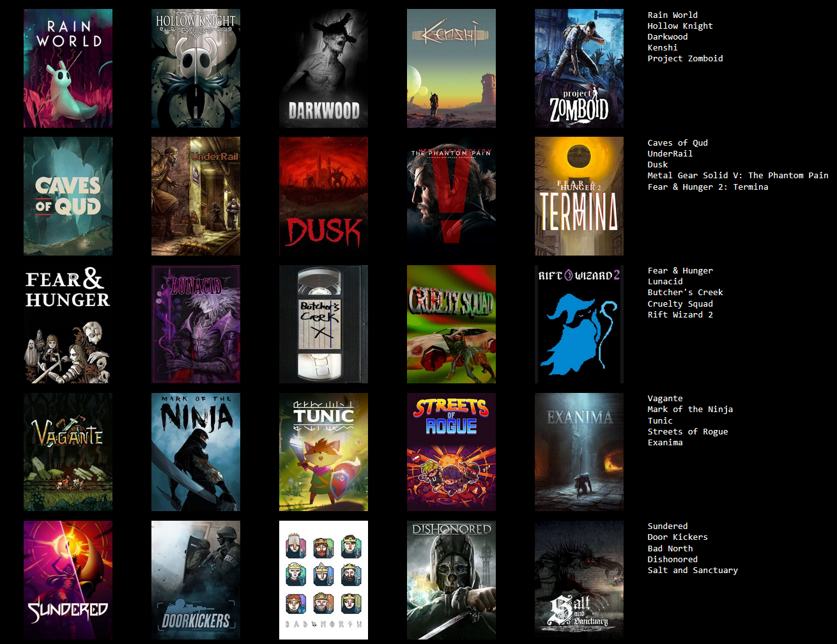Pick the Project Zomboid cover art
This screenshot has height=644, width=837.
(579, 68)
